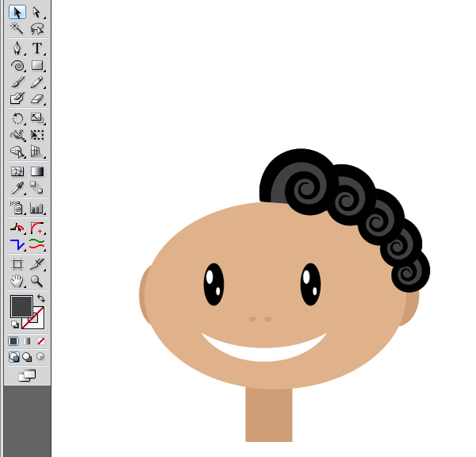Viewport: 476px width, 457px height.
Task: Select the red arc segment plugin tool
Action: coord(17,228)
